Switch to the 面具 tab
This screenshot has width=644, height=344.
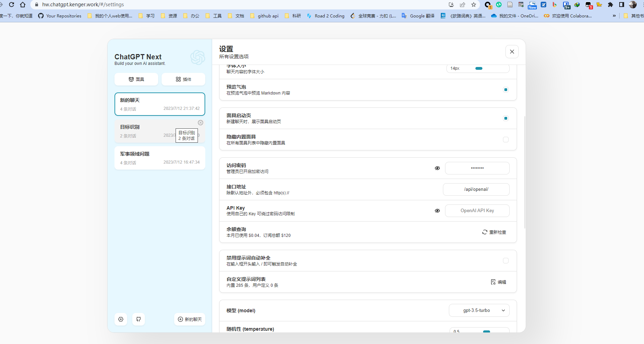click(136, 79)
